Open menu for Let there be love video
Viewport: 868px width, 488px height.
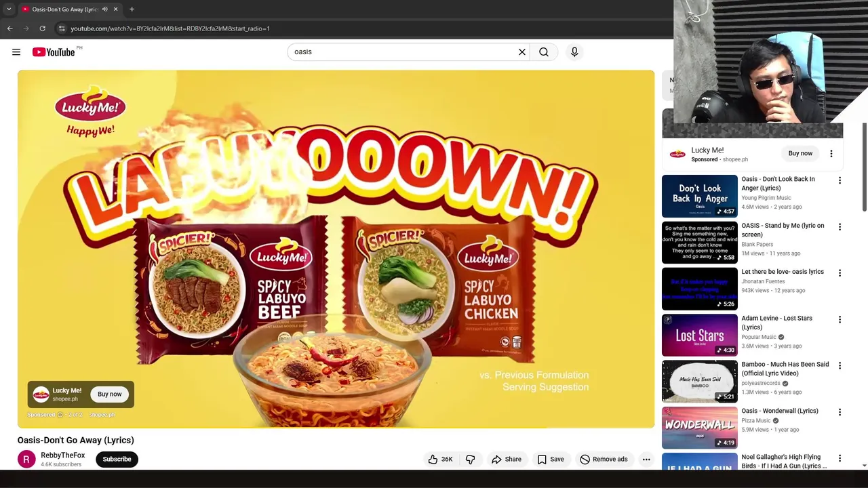840,273
